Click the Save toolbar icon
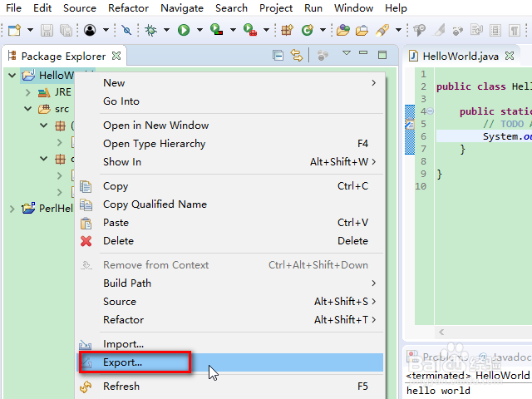Image resolution: width=532 pixels, height=399 pixels. pyautogui.click(x=47, y=30)
